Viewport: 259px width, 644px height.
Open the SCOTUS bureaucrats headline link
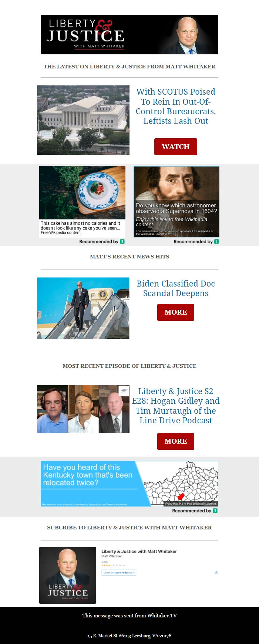pos(176,106)
